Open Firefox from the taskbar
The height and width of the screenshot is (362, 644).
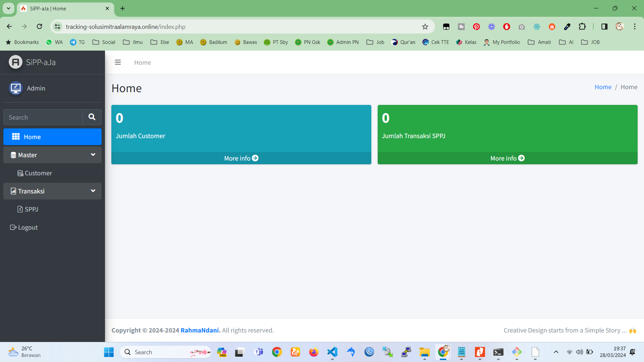pyautogui.click(x=314, y=352)
